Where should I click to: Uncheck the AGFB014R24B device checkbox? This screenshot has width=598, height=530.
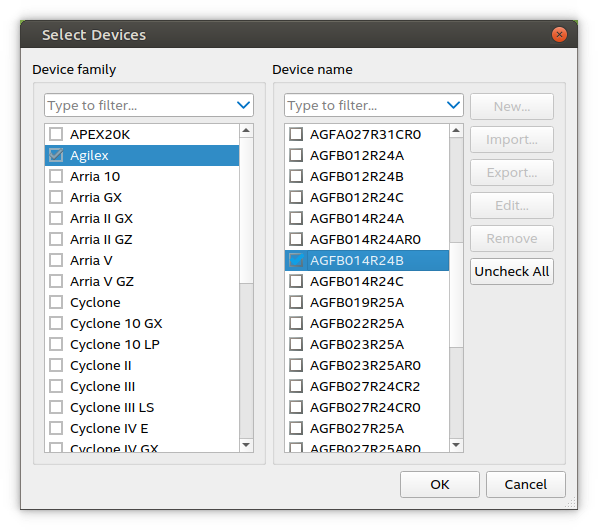click(x=296, y=260)
